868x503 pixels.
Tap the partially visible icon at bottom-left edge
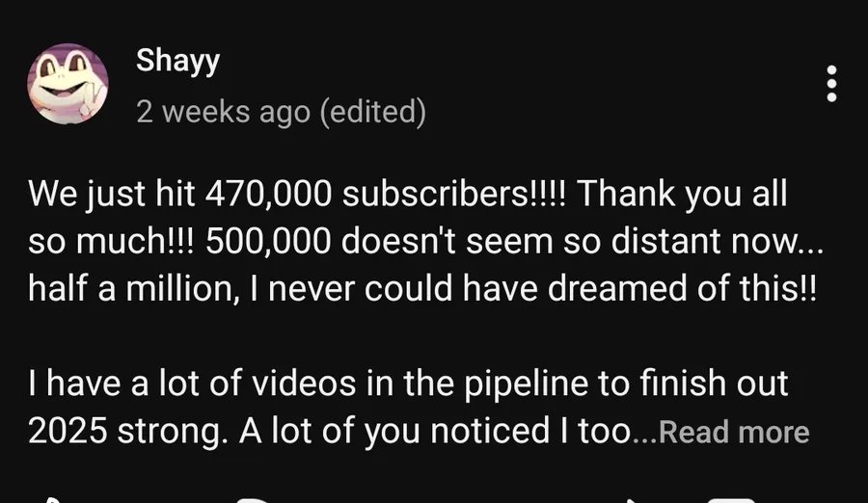tap(50, 499)
